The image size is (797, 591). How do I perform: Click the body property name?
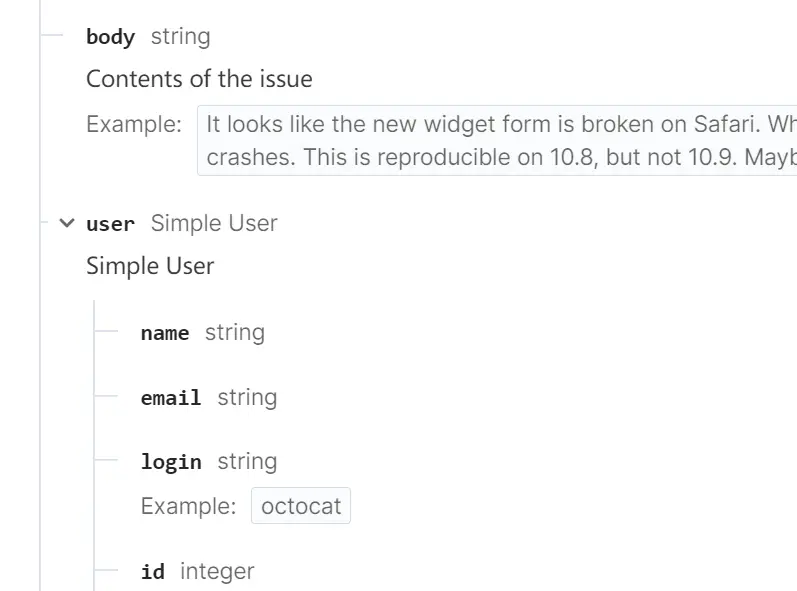pos(110,37)
